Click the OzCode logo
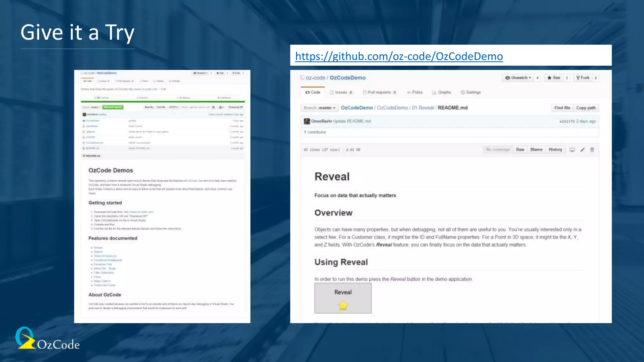This screenshot has height=362, width=644. tap(47, 339)
